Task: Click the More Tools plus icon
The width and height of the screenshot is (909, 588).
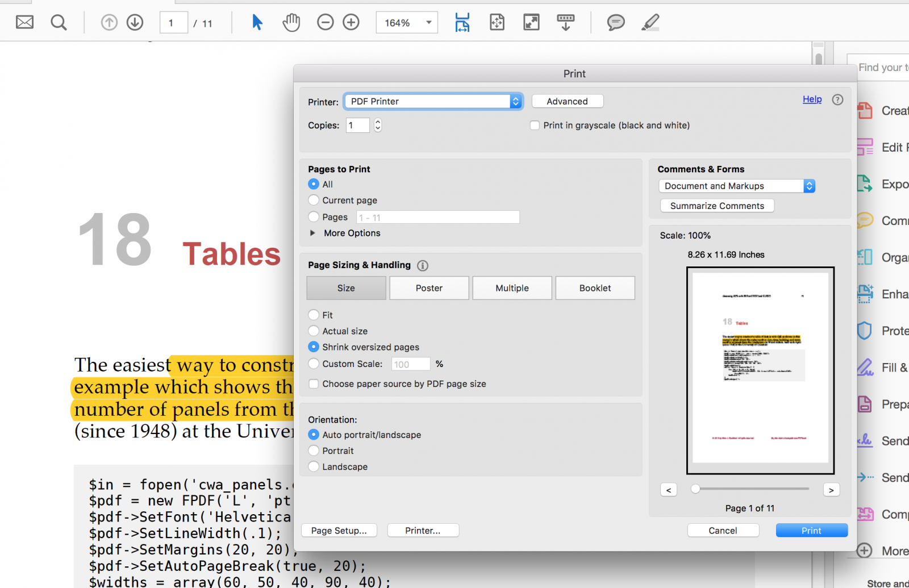Action: coord(865,551)
